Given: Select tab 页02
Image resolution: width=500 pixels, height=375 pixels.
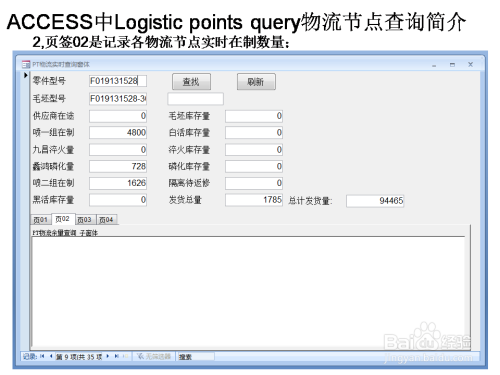Looking at the screenshot, I should click(x=63, y=219).
